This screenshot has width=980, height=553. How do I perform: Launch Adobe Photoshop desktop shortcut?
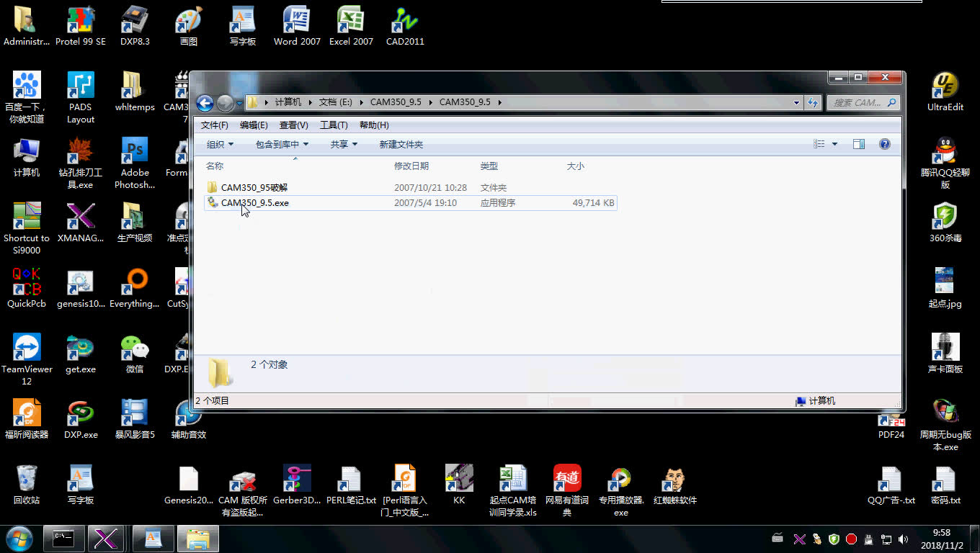click(135, 163)
